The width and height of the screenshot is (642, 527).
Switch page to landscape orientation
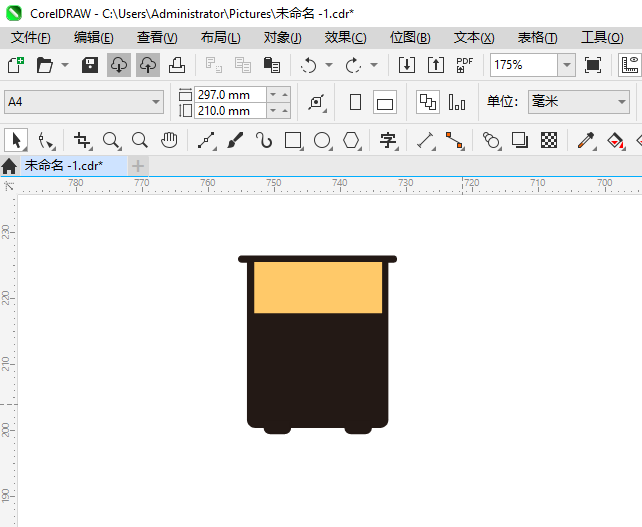click(x=385, y=102)
